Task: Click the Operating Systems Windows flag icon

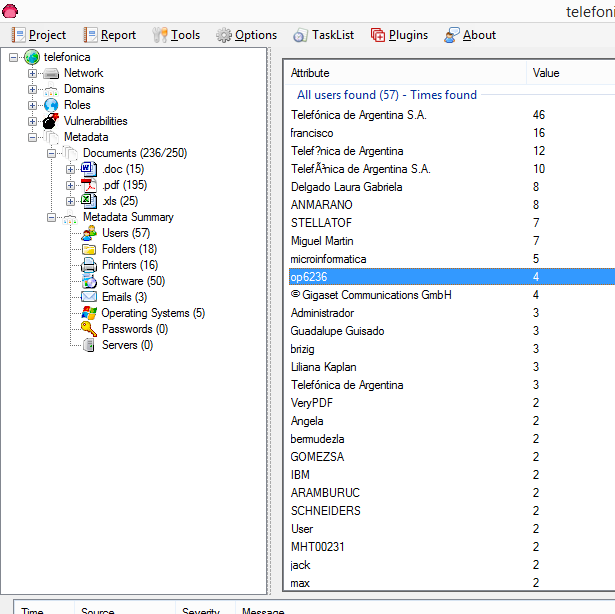Action: [x=89, y=313]
